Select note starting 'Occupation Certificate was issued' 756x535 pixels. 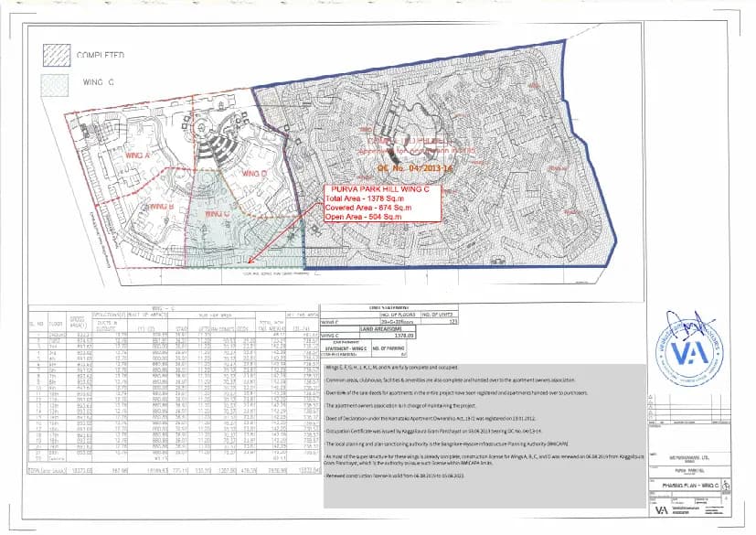434,431
